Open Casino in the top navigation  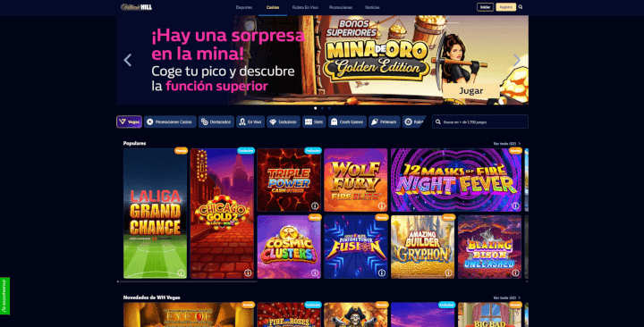(x=273, y=7)
